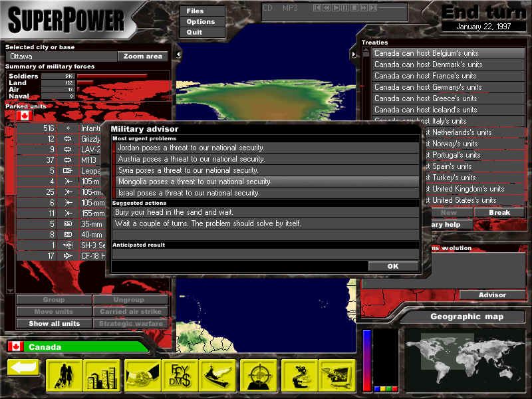This screenshot has height=399, width=532.
Task: Click the Treaties list scrollbar
Action: 366,84
